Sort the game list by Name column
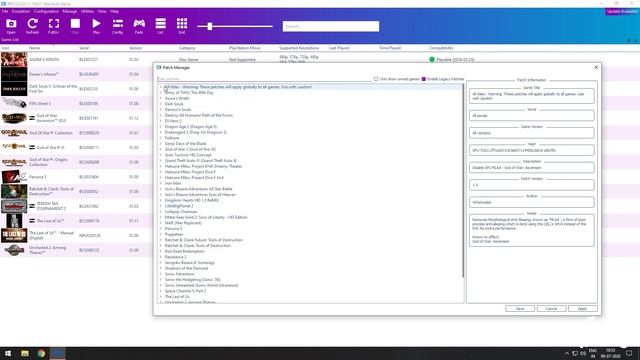The height and width of the screenshot is (360, 640). [35, 48]
